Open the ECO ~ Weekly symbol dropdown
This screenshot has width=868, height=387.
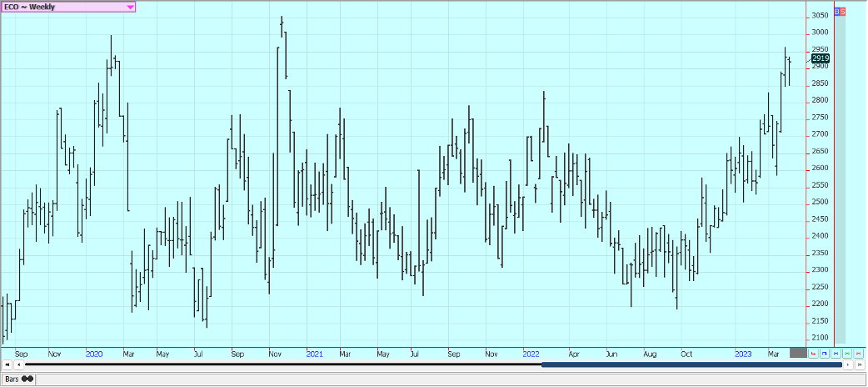pyautogui.click(x=68, y=8)
